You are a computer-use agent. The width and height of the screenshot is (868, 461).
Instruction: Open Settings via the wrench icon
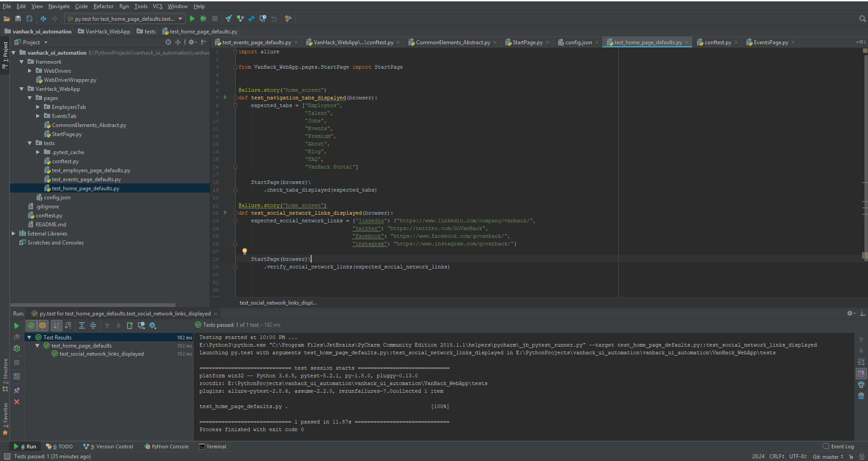[288, 19]
